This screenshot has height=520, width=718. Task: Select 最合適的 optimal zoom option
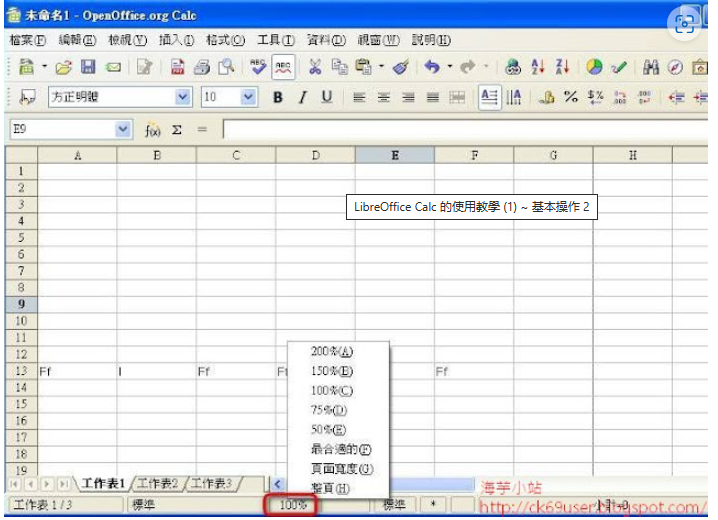(x=341, y=450)
